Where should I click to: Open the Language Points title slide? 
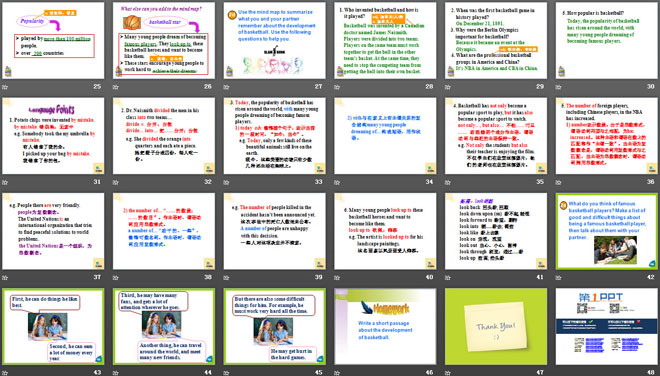[x=53, y=136]
